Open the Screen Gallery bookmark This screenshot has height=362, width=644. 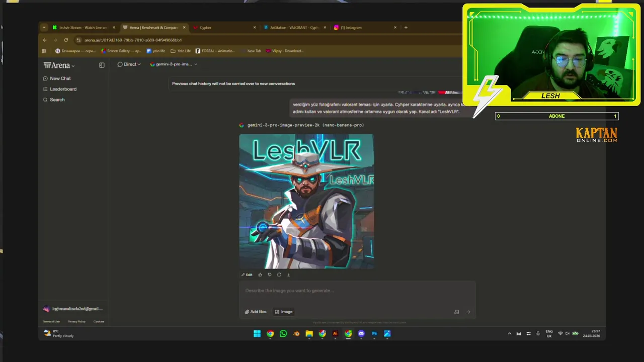(x=121, y=51)
